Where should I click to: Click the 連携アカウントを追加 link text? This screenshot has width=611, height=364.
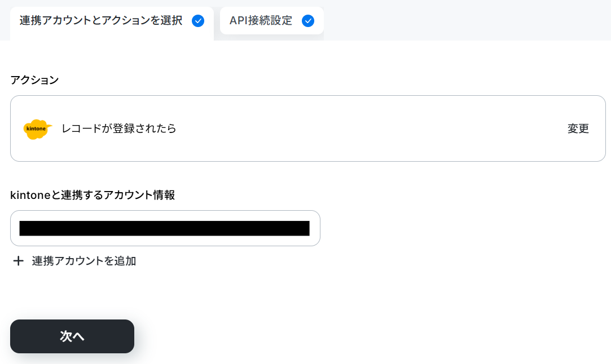(x=83, y=261)
